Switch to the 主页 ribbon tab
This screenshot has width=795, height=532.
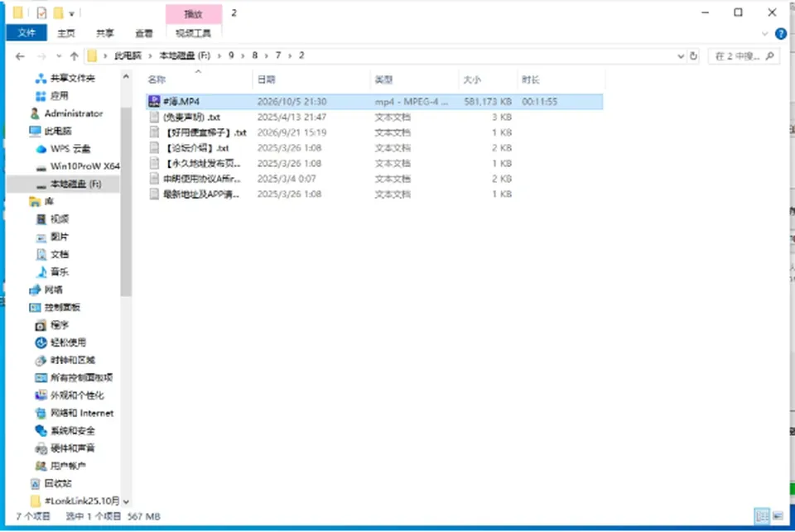[66, 33]
